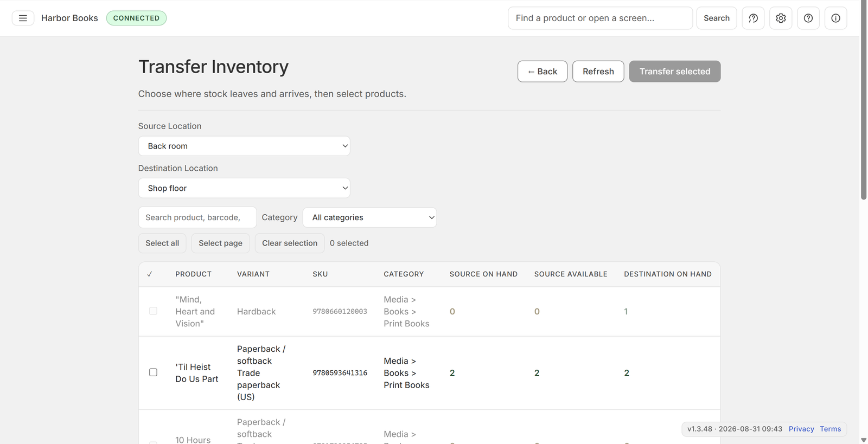Open the info icon in the header
The height and width of the screenshot is (444, 868).
[x=835, y=18]
